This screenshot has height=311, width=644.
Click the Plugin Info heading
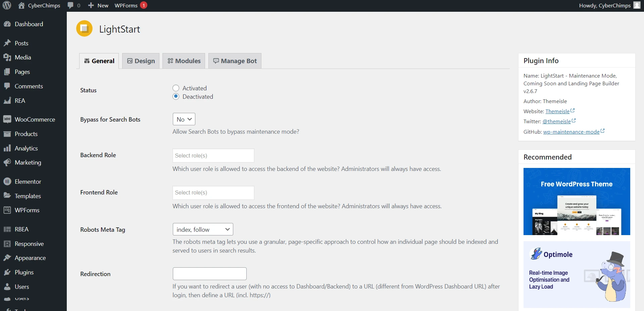point(541,60)
